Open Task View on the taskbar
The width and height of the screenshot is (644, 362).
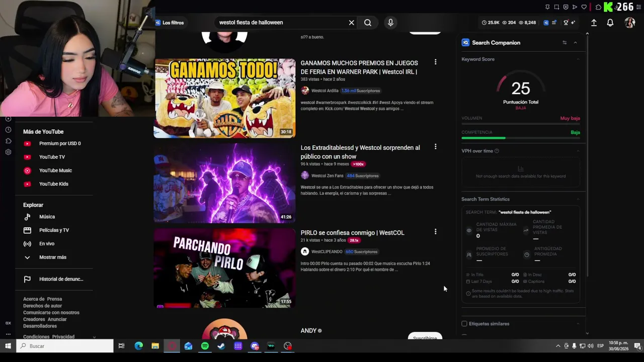coord(121,346)
